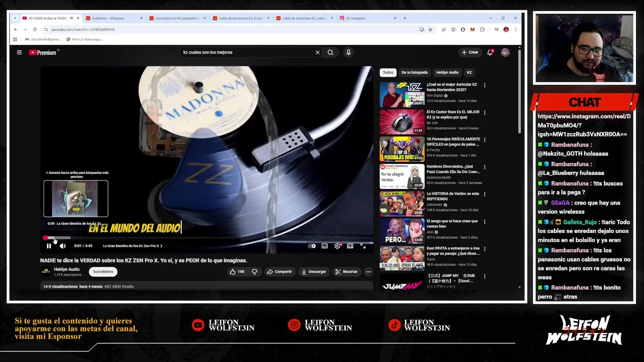Click the Heldyn Audio channel avatar
This screenshot has height=362, width=644.
pos(45,271)
